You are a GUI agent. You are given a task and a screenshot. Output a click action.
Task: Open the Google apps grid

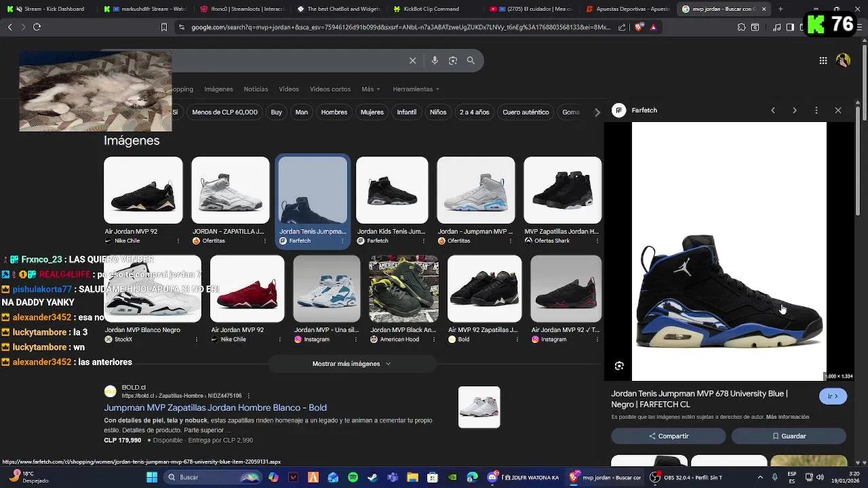[823, 60]
